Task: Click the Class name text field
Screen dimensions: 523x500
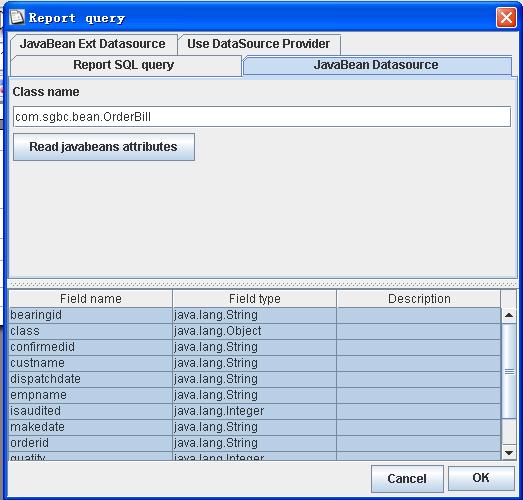Action: tap(262, 117)
